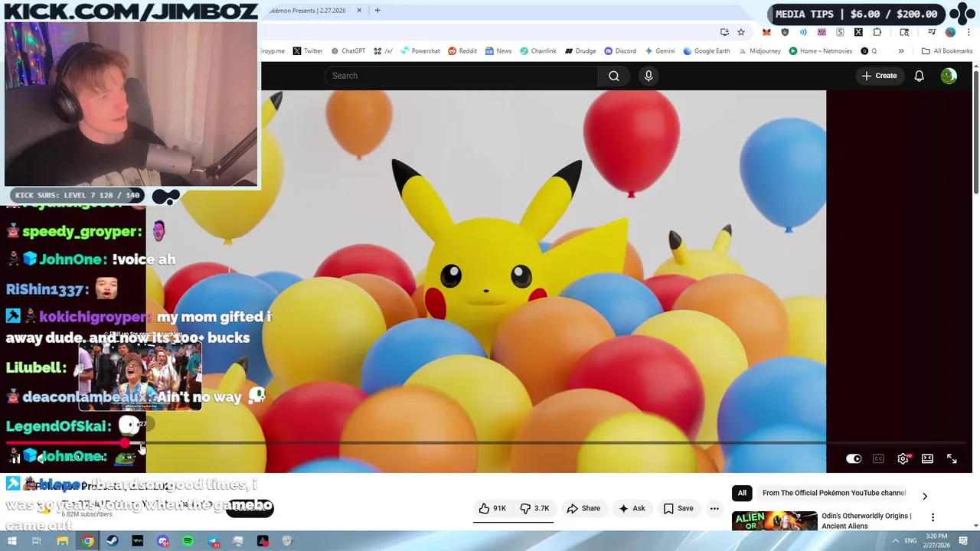Click the YouTube search magnifier button
The image size is (980, 551).
[614, 76]
